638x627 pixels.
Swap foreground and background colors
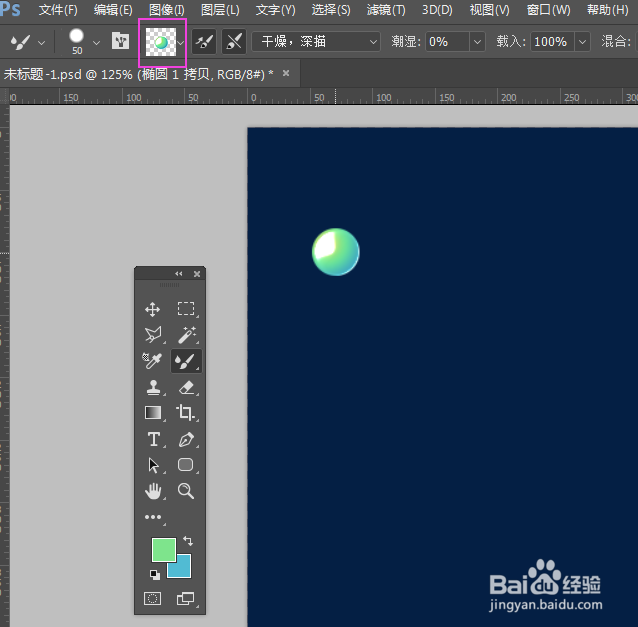click(188, 541)
